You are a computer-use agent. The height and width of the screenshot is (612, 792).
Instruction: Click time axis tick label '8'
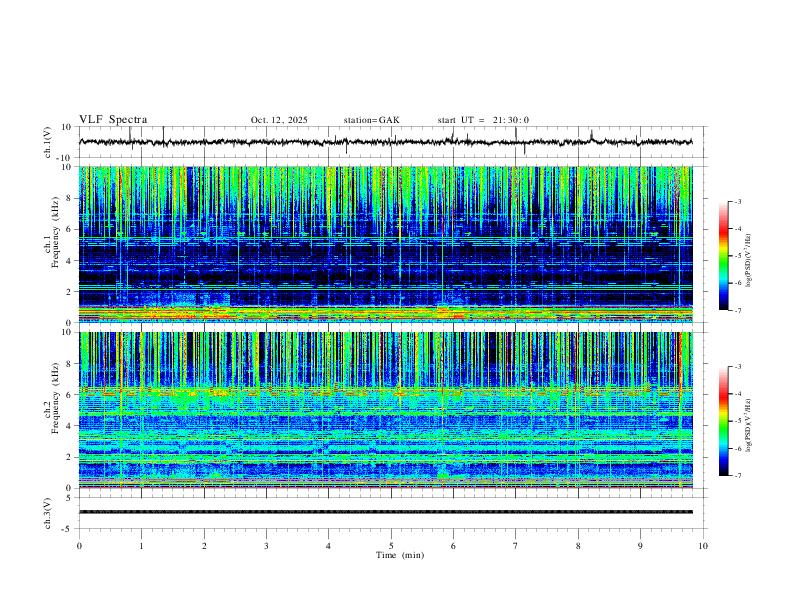578,546
